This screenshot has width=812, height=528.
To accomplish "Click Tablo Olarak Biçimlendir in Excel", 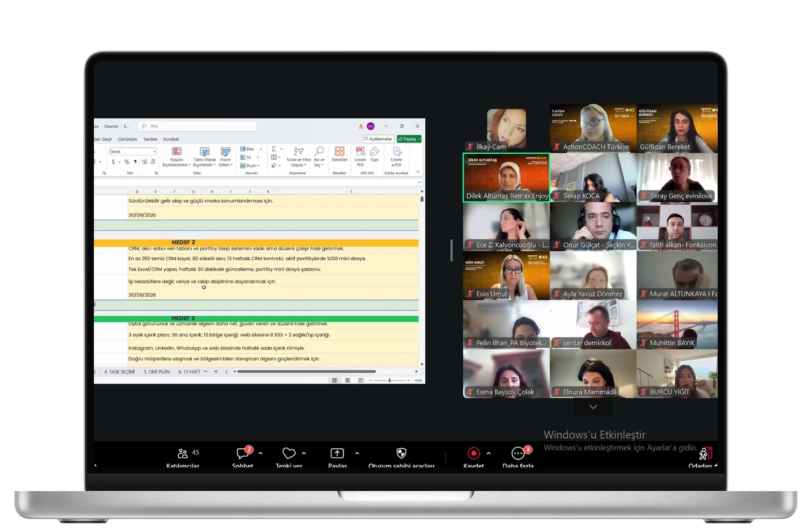I will coord(205,157).
